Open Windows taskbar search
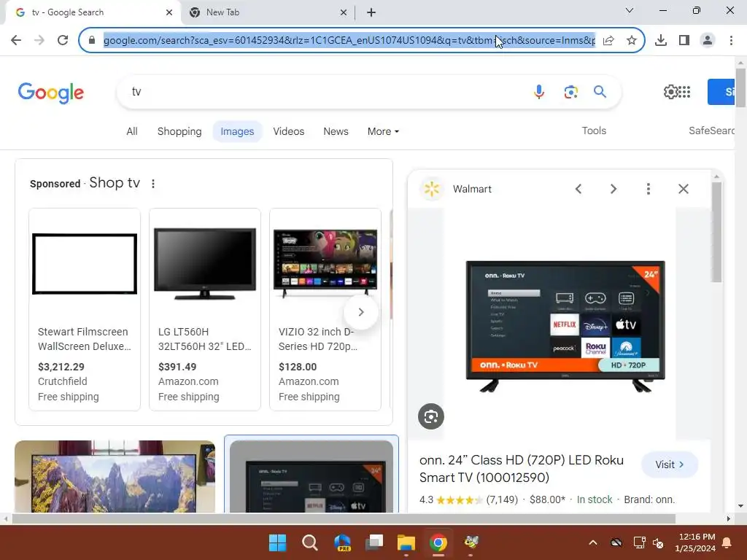The height and width of the screenshot is (560, 747). pyautogui.click(x=309, y=542)
